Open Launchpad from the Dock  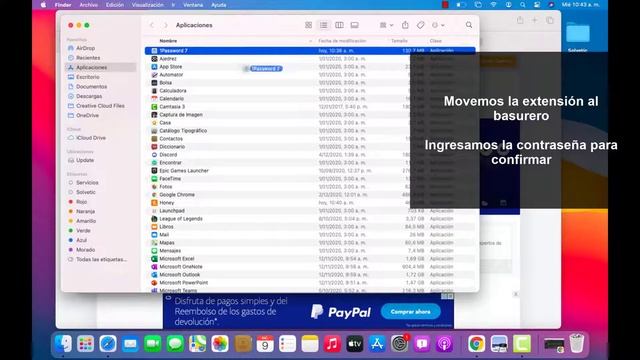pos(85,344)
